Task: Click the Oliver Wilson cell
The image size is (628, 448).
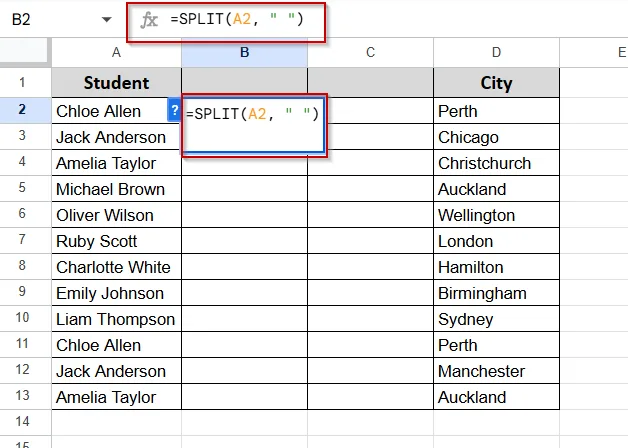Action: (117, 215)
